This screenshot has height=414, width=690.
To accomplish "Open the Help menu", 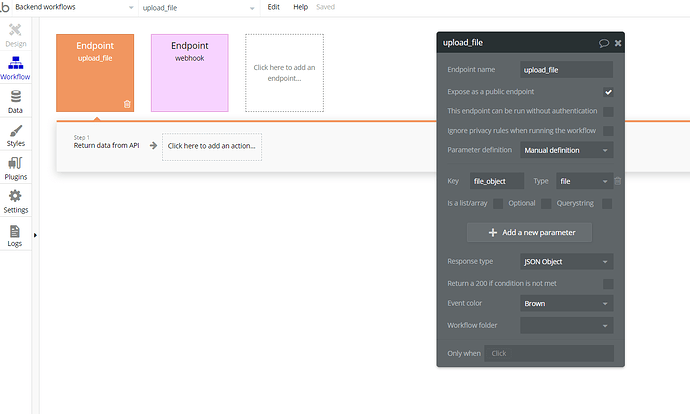I will (x=301, y=7).
